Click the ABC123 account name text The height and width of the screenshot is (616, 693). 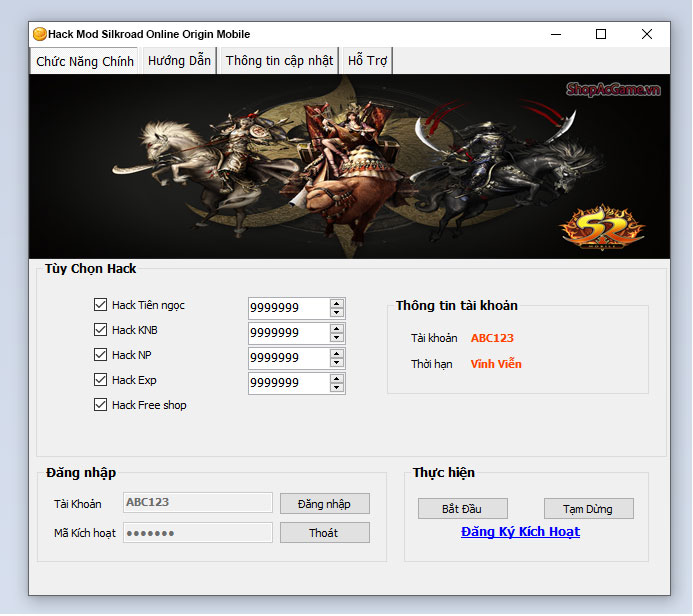pyautogui.click(x=492, y=338)
